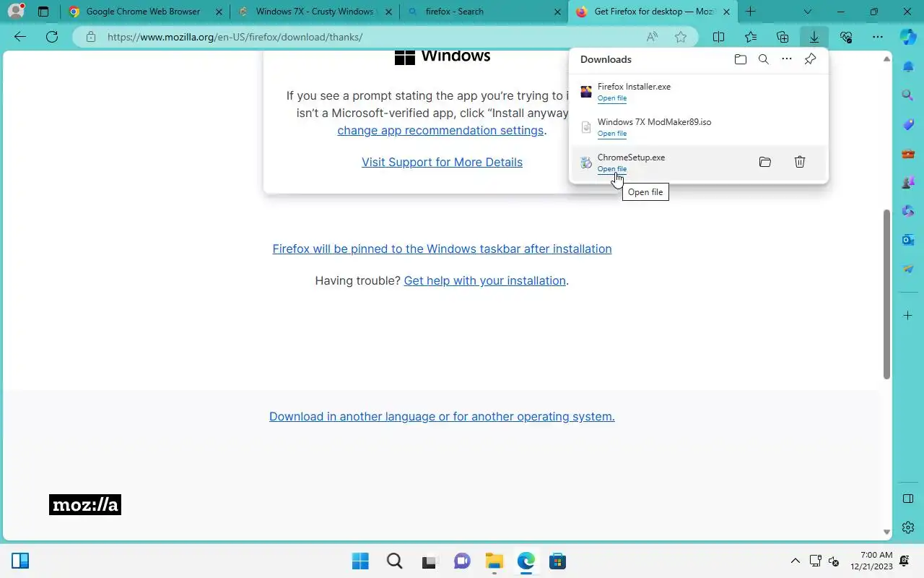
Task: Close the Google Chrome Web Browser tab
Action: click(x=219, y=12)
